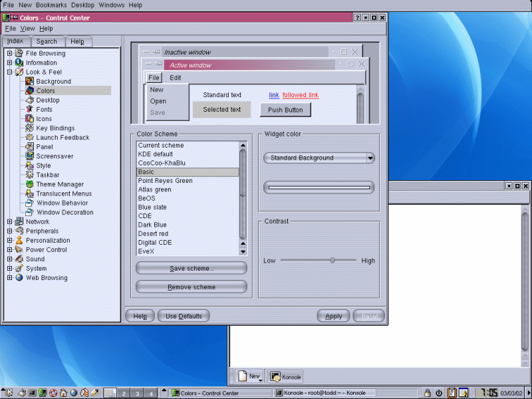Click the Save scheme button

coord(192,269)
